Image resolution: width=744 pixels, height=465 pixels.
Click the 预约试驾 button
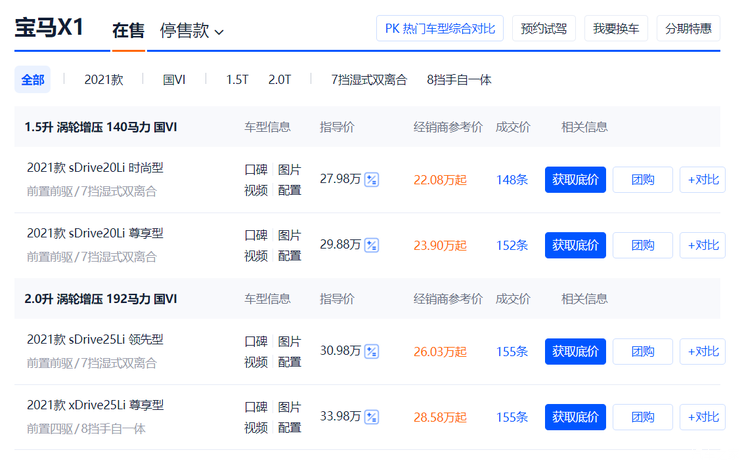544,28
